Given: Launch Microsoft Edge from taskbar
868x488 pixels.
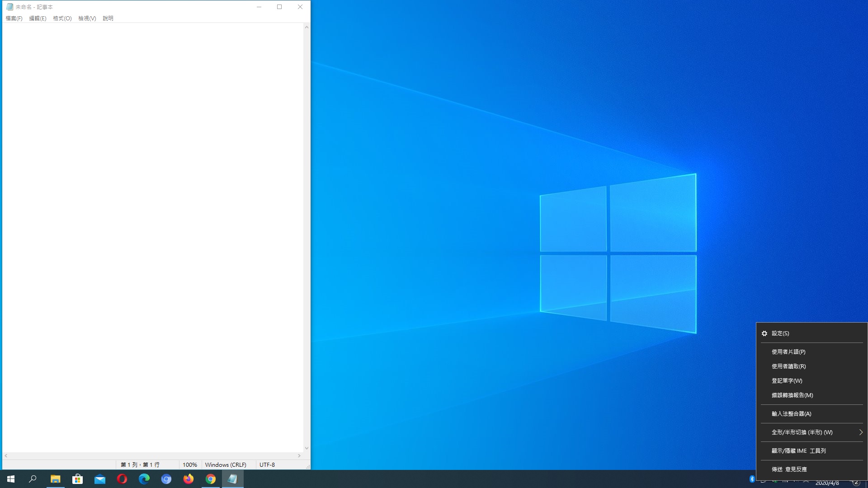Looking at the screenshot, I should [x=144, y=479].
